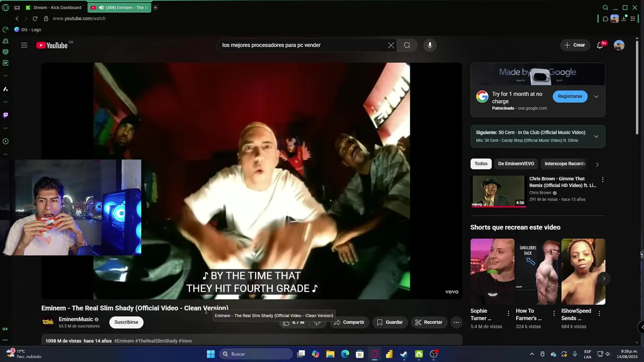Open options for How To Farmer's short
This screenshot has height=362, width=644.
[554, 313]
